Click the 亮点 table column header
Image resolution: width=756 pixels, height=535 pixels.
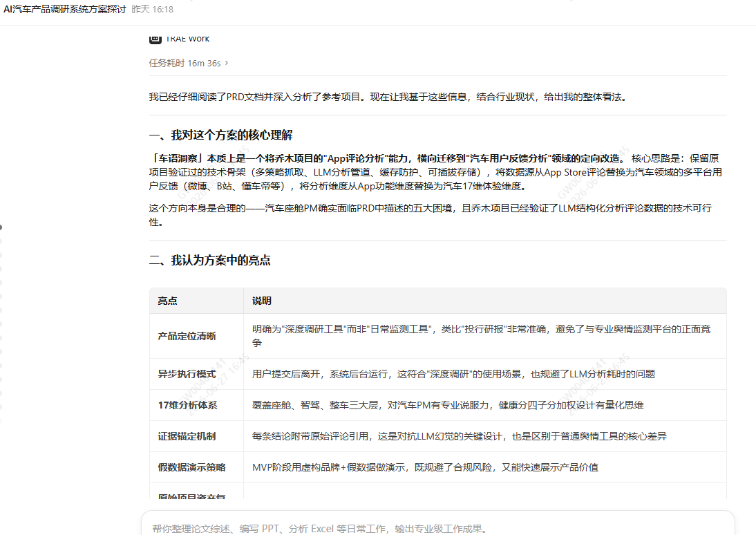tap(197, 301)
